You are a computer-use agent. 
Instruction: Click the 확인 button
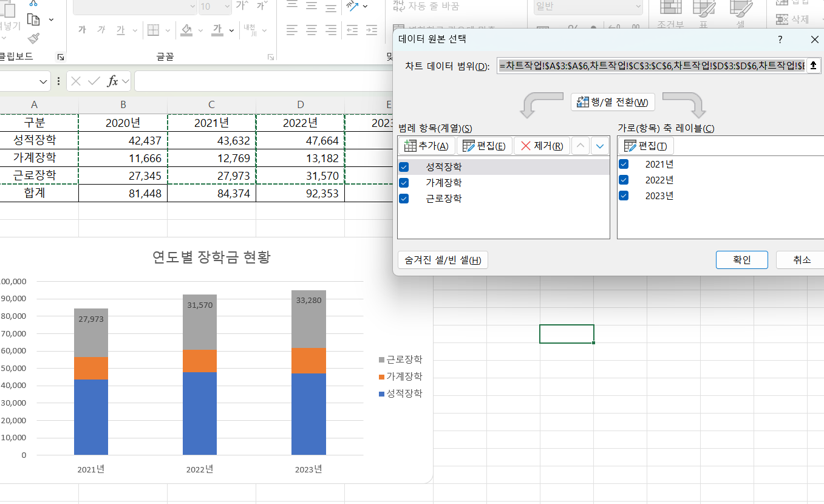click(x=741, y=260)
